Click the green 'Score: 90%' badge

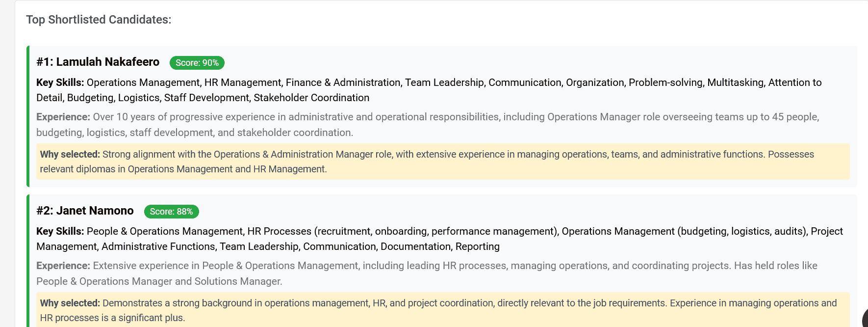click(197, 63)
